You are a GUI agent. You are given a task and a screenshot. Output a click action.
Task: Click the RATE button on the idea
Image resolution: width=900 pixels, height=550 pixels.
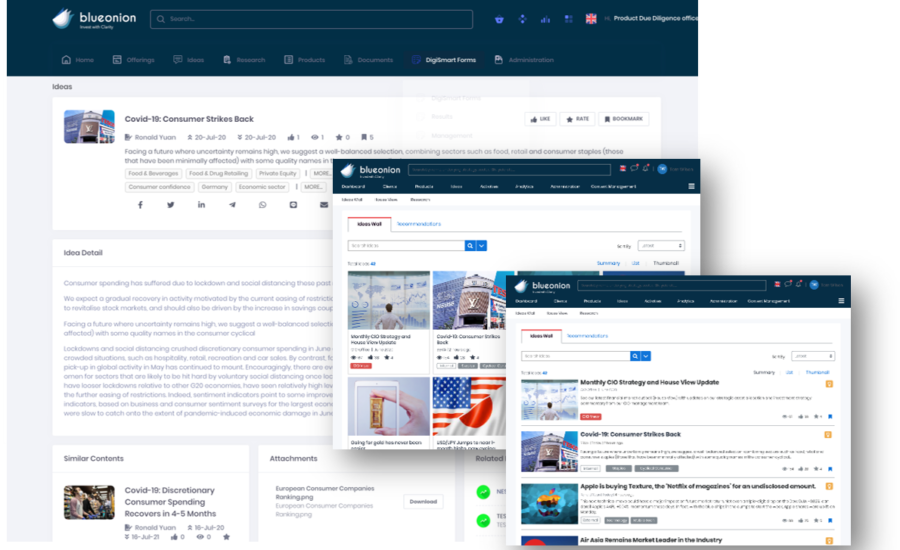click(x=577, y=119)
